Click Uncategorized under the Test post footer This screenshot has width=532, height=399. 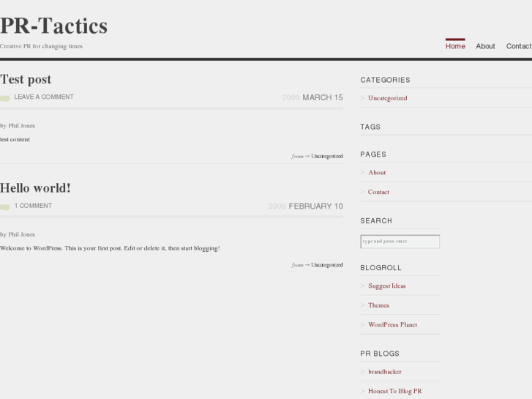pos(327,156)
